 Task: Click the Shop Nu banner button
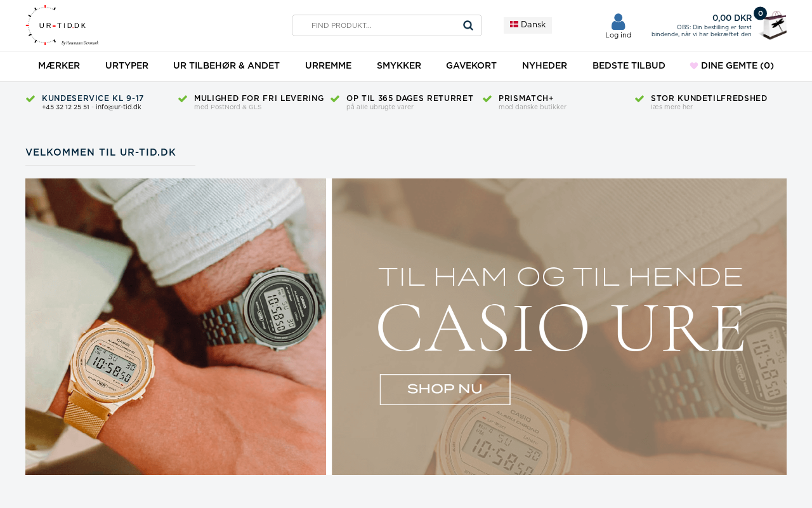(x=445, y=389)
